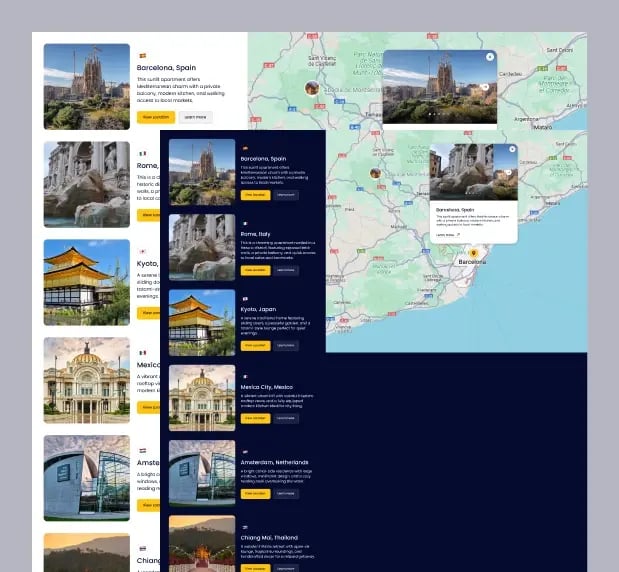Click Learn more for Rome, Italy in dark panel
The width and height of the screenshot is (619, 572).
click(286, 270)
